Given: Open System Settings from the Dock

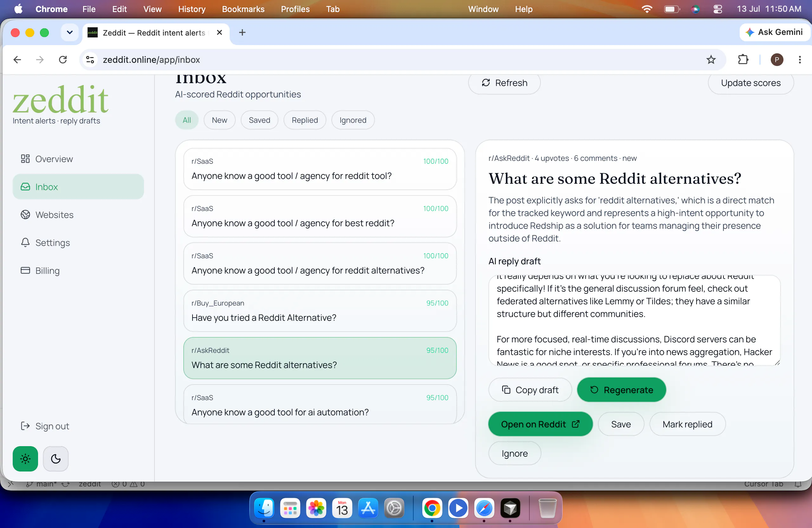Looking at the screenshot, I should point(394,508).
